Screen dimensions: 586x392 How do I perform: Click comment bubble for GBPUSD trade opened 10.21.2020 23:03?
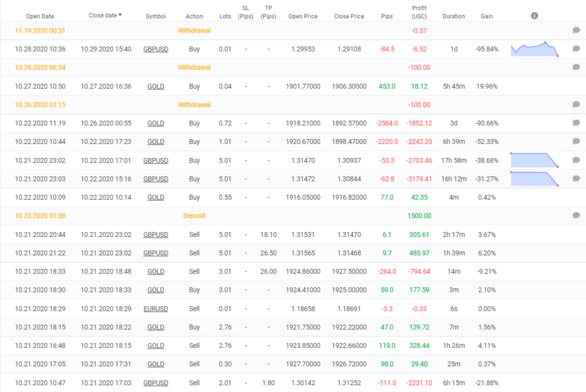(x=576, y=179)
